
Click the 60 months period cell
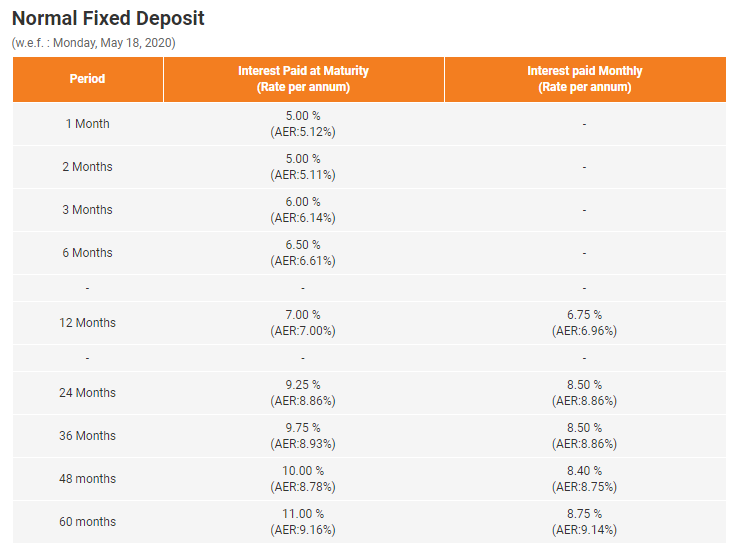pos(88,522)
